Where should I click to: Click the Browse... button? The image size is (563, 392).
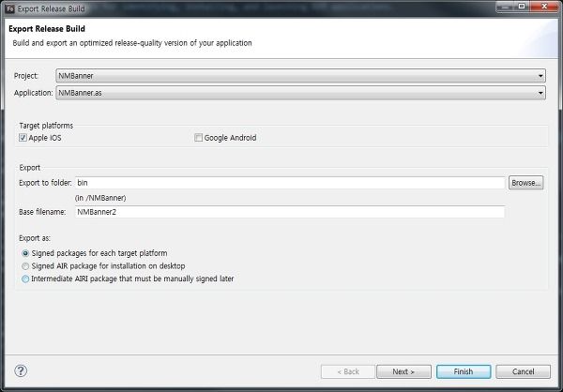(x=525, y=183)
